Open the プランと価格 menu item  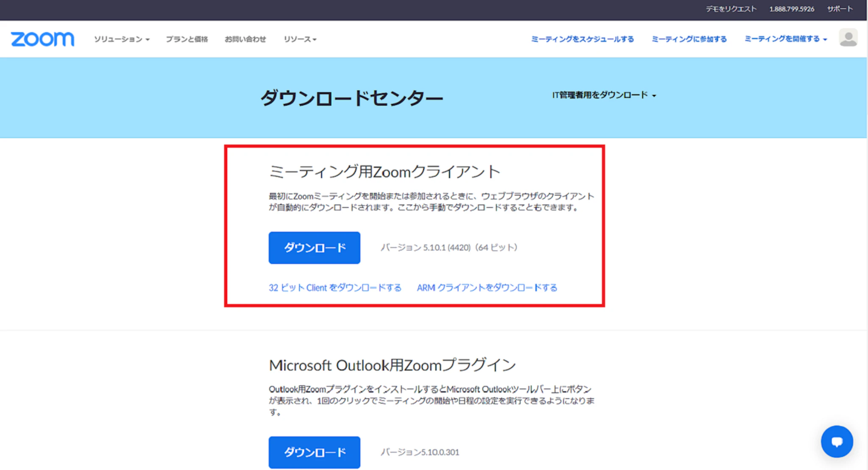[187, 39]
